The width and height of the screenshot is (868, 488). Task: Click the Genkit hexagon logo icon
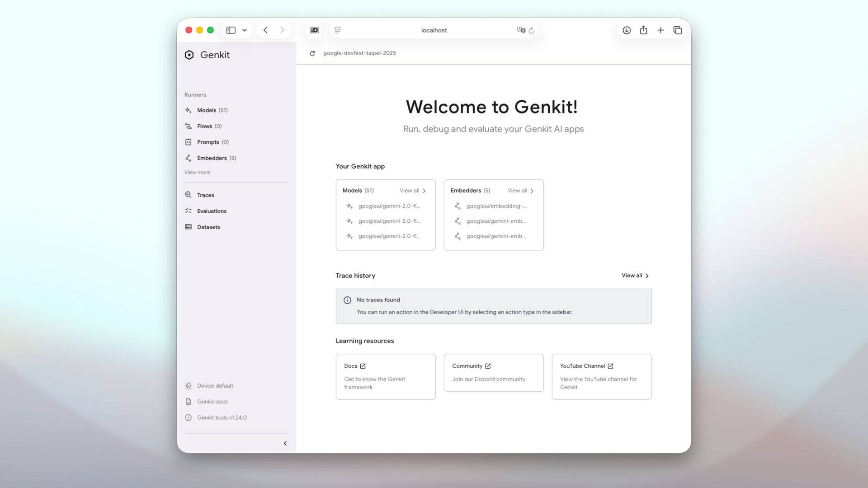pos(189,55)
